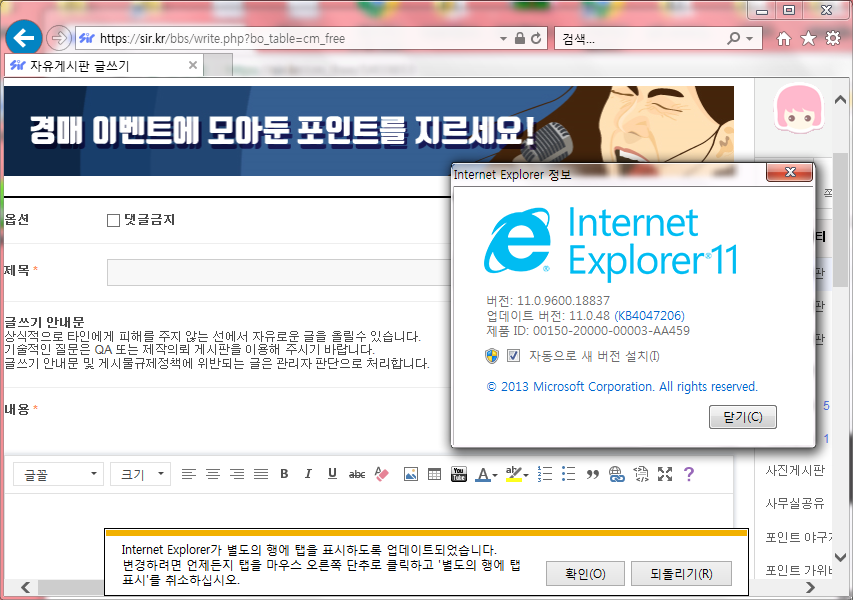Go back with the browser Back arrow
This screenshot has width=853, height=600.
pyautogui.click(x=23, y=38)
